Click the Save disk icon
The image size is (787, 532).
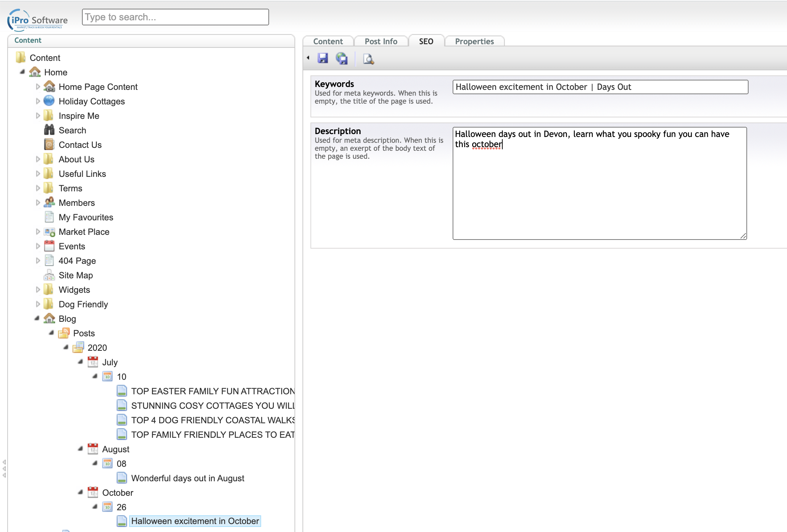322,58
